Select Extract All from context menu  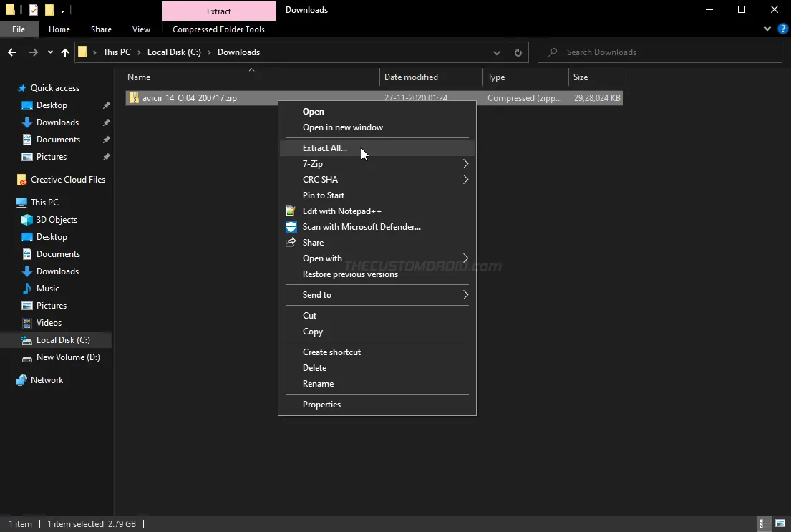tap(325, 148)
